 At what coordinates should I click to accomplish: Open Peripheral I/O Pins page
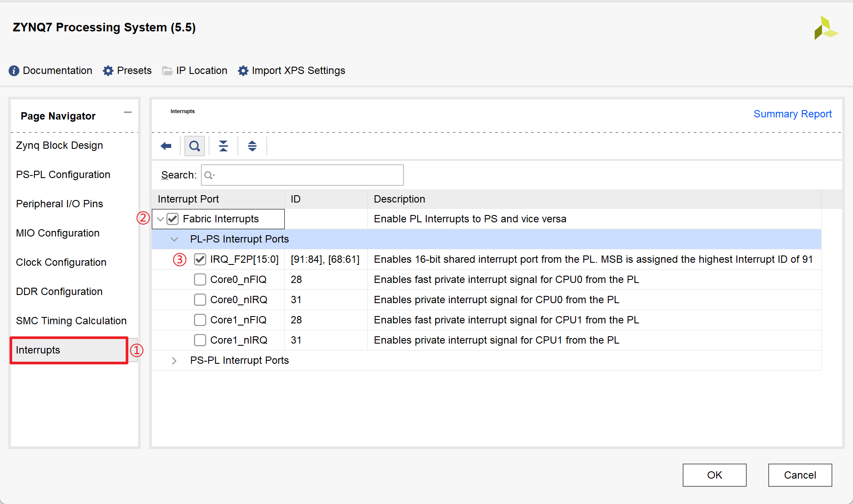tap(59, 204)
